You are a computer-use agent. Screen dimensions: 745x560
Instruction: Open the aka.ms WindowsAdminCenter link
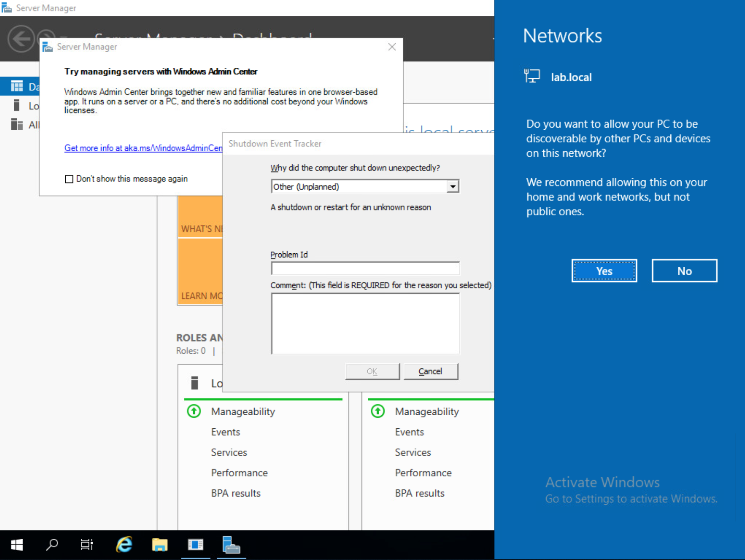click(143, 148)
